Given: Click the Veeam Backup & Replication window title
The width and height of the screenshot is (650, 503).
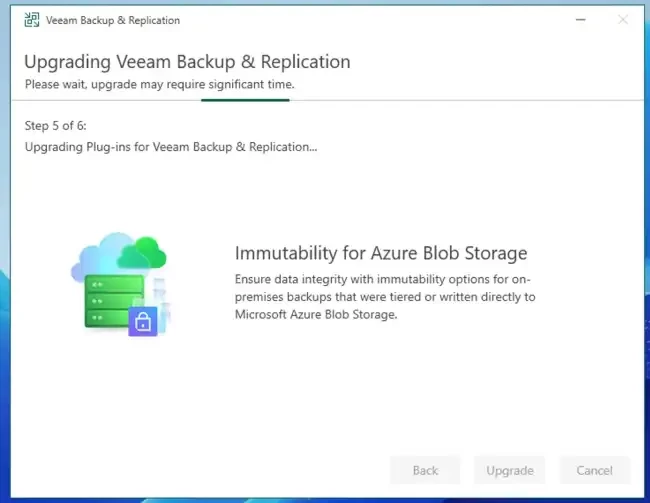Looking at the screenshot, I should (113, 20).
